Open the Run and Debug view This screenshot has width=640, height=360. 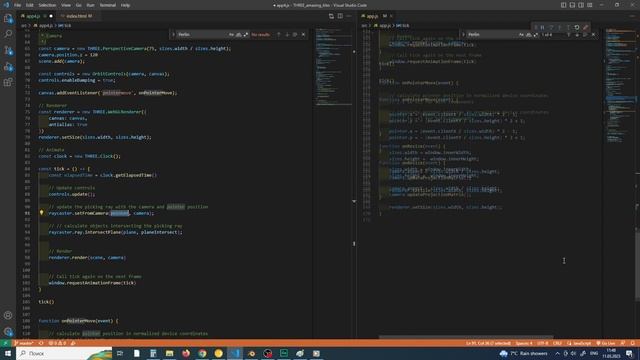click(x=8, y=67)
